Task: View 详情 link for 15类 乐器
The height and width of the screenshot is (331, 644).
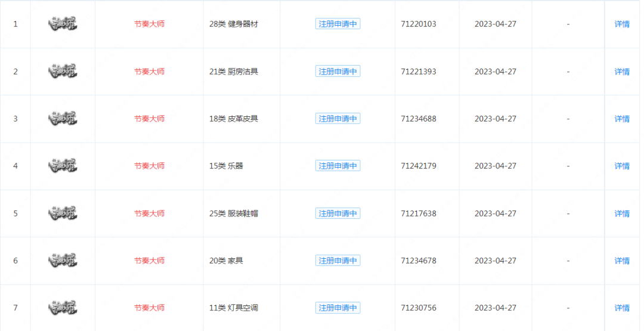Action: (x=622, y=166)
